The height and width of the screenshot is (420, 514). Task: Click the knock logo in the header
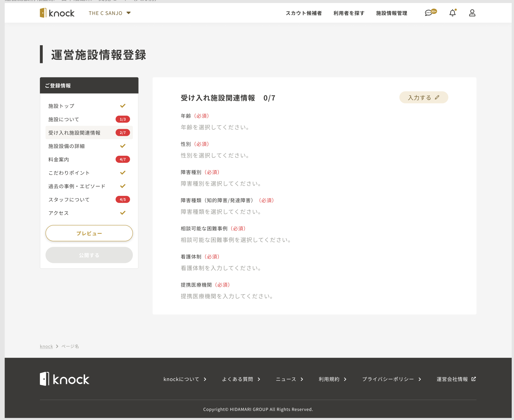[57, 13]
